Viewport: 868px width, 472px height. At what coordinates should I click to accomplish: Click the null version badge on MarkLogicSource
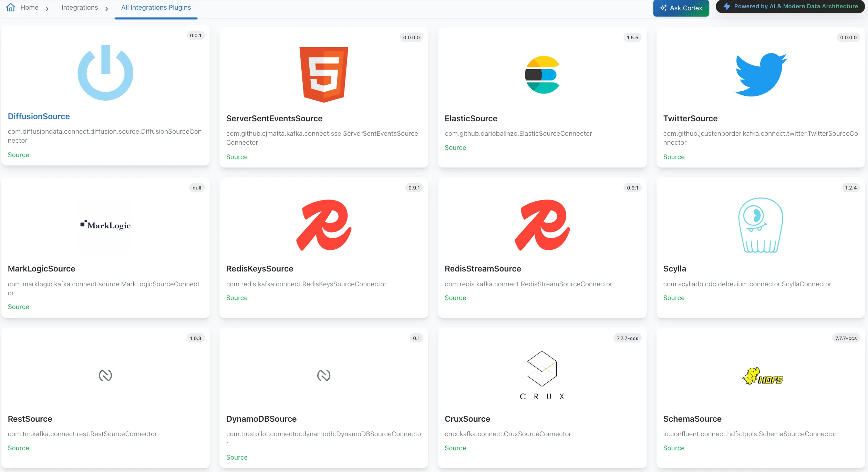click(x=197, y=188)
